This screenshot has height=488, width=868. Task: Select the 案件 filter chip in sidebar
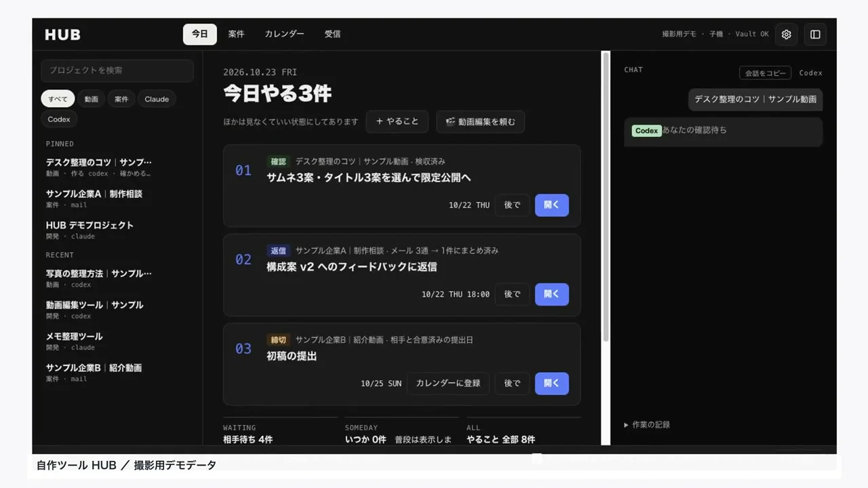pyautogui.click(x=121, y=99)
